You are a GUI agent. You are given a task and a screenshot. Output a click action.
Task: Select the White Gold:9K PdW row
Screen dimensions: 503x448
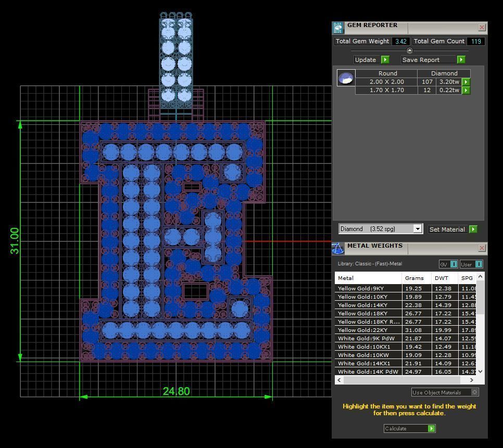pyautogui.click(x=406, y=338)
